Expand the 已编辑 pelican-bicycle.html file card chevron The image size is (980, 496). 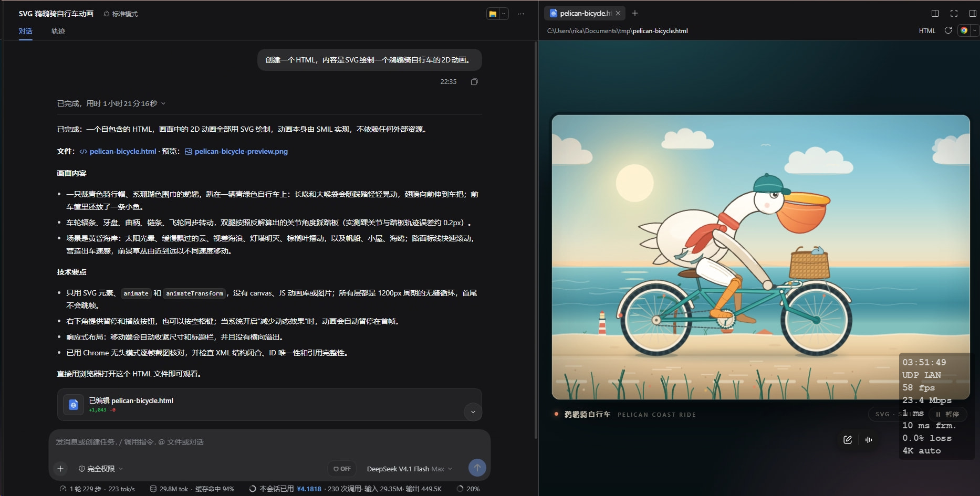(473, 412)
